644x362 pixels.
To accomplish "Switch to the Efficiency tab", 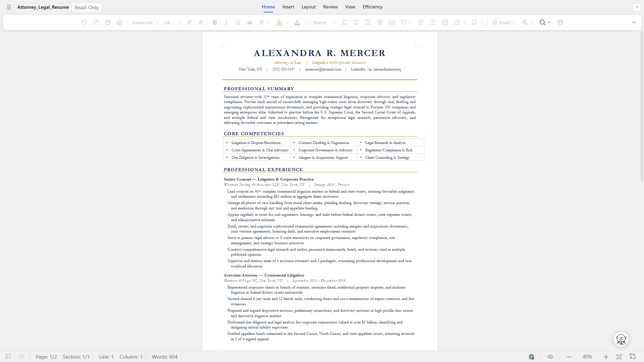I will pyautogui.click(x=373, y=7).
